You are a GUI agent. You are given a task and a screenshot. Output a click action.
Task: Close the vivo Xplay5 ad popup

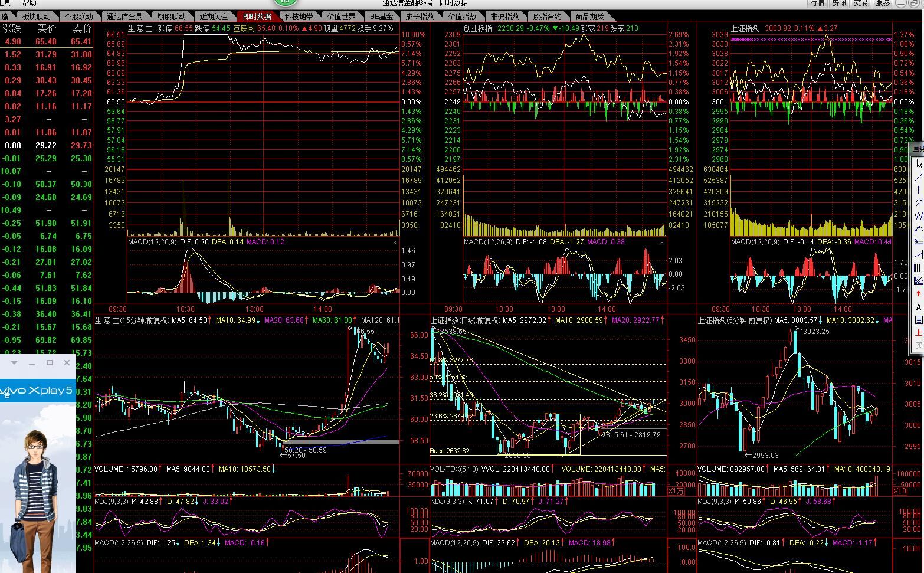(67, 362)
